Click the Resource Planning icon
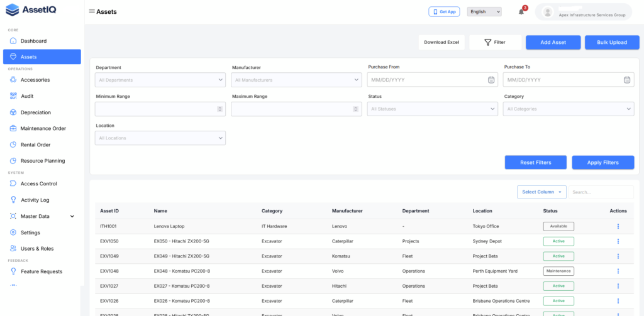Viewport: 644px width, 316px height. (x=13, y=161)
